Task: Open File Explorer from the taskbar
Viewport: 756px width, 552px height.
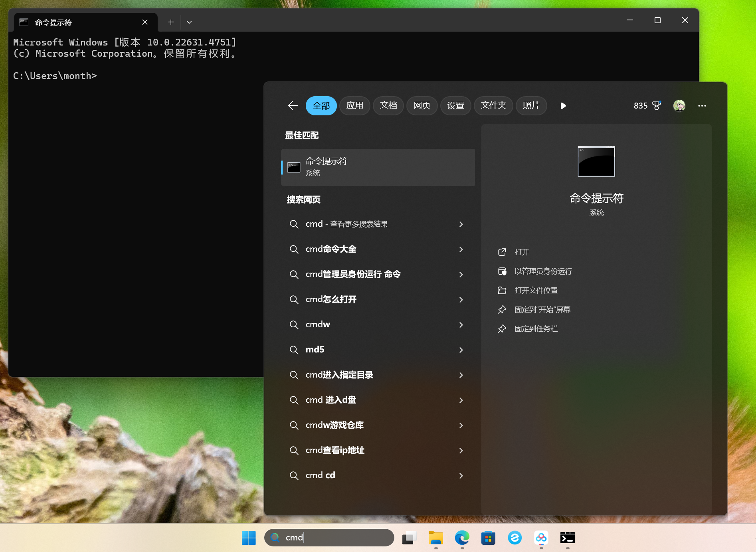Action: click(x=436, y=538)
